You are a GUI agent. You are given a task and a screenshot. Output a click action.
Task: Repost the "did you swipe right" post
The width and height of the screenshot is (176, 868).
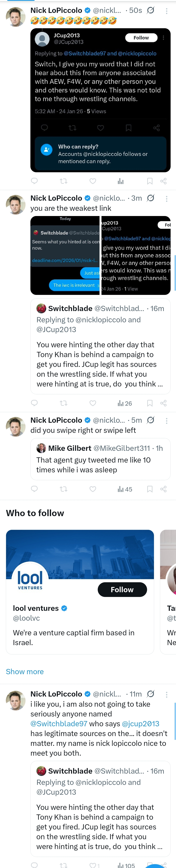[x=63, y=489]
